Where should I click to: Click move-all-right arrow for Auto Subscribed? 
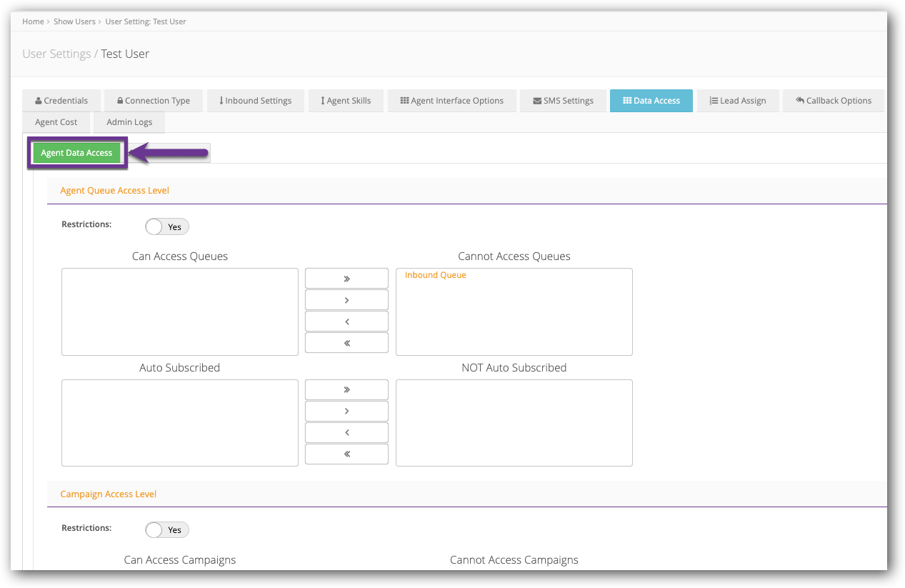pyautogui.click(x=346, y=390)
